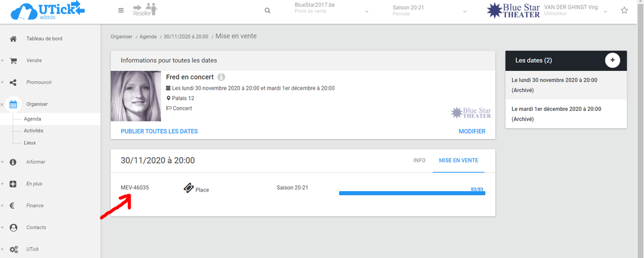Open the BlueStar2017.be point de vente dropdown
Viewport: 644px width, 258px height.
[x=331, y=11]
